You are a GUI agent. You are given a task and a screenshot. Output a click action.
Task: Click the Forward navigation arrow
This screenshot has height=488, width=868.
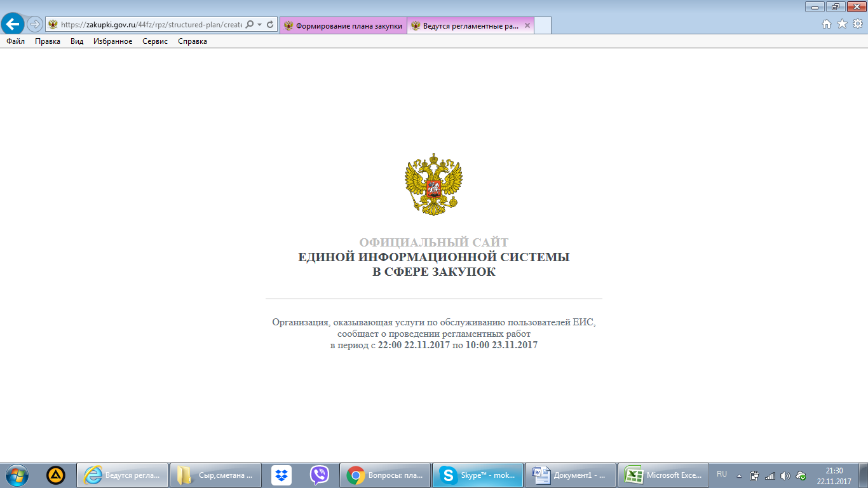pyautogui.click(x=34, y=24)
